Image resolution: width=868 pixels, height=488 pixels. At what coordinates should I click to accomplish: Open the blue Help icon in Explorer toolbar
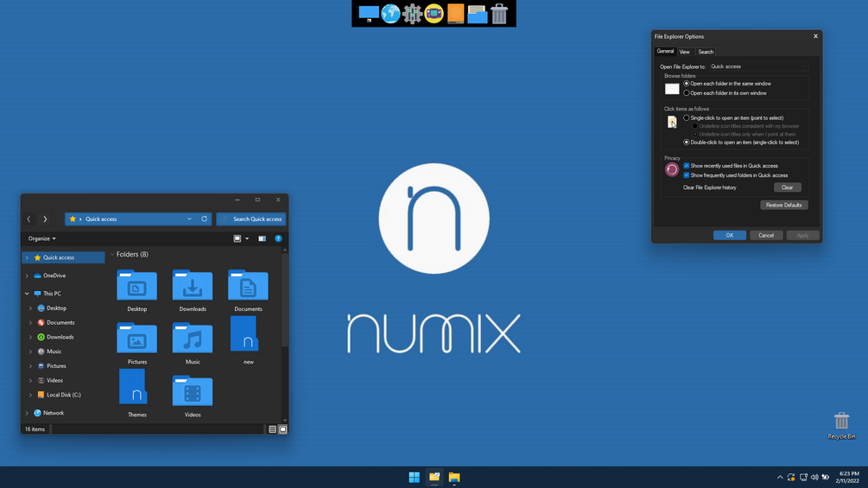point(278,238)
